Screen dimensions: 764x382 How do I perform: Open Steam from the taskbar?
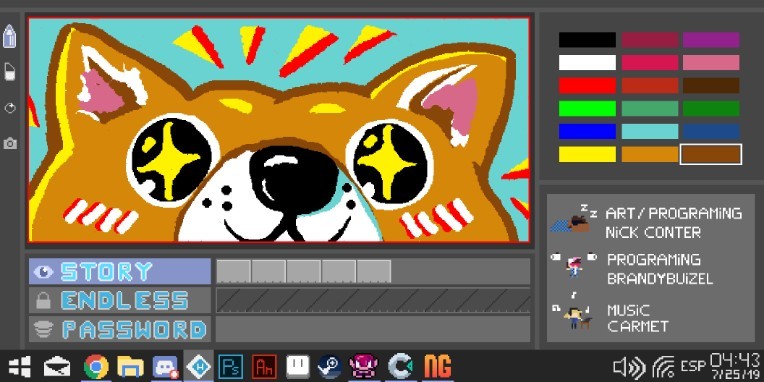[x=330, y=367]
